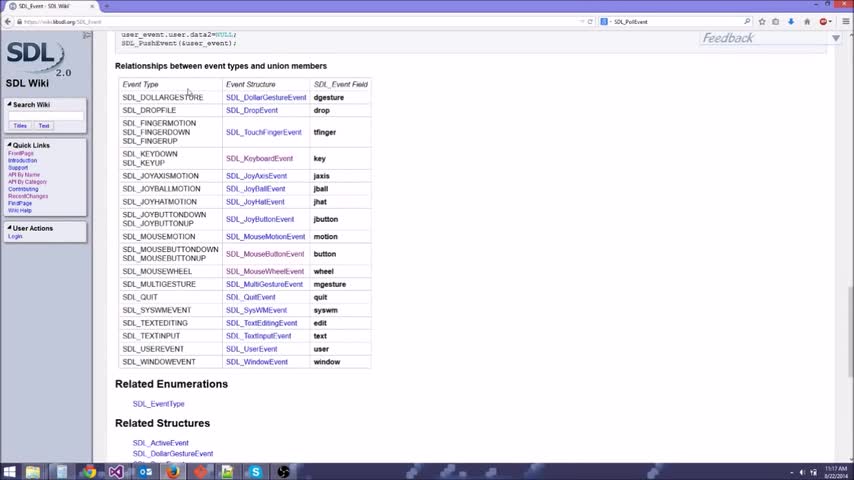Open the SDL_JoyButtonEvent link
The width and height of the screenshot is (854, 480).
pos(260,220)
